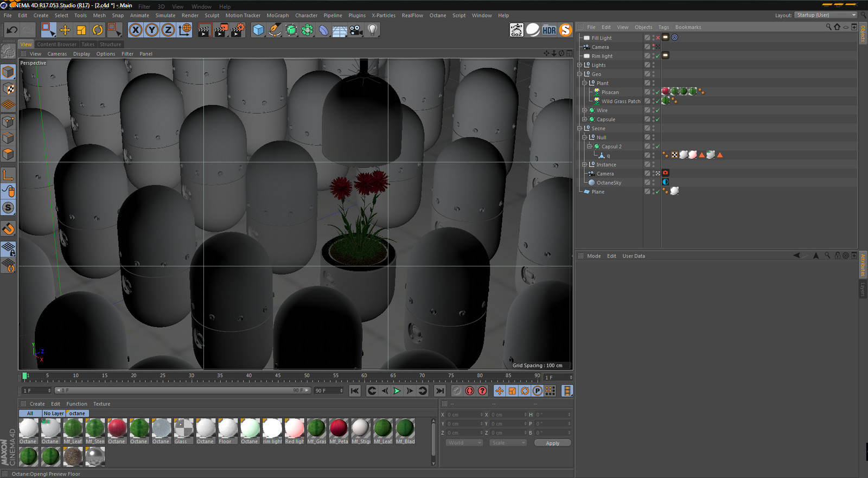
Task: Click the Apply button in coordinates
Action: click(x=552, y=443)
